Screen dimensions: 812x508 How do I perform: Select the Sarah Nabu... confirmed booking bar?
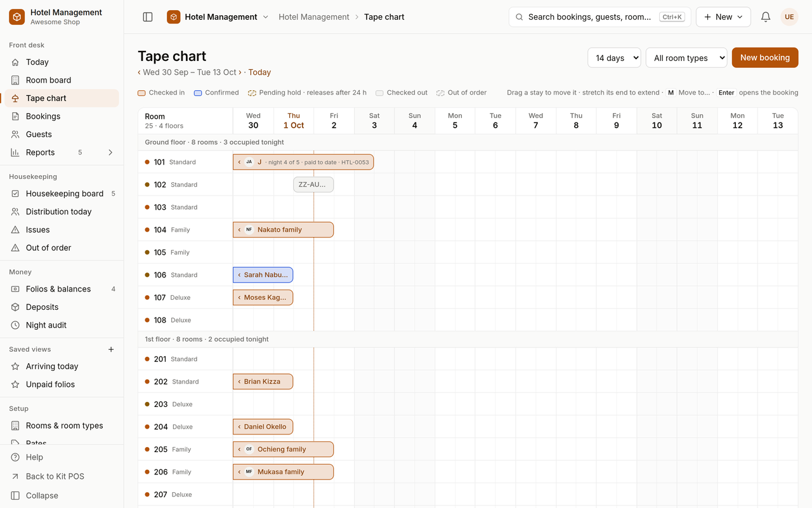(x=263, y=275)
